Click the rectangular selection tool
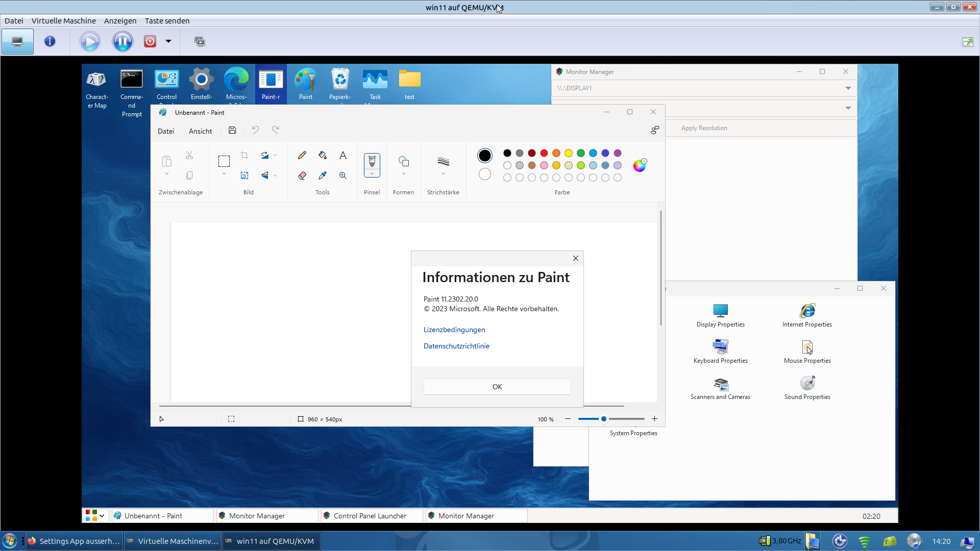This screenshot has height=551, width=980. pos(224,161)
